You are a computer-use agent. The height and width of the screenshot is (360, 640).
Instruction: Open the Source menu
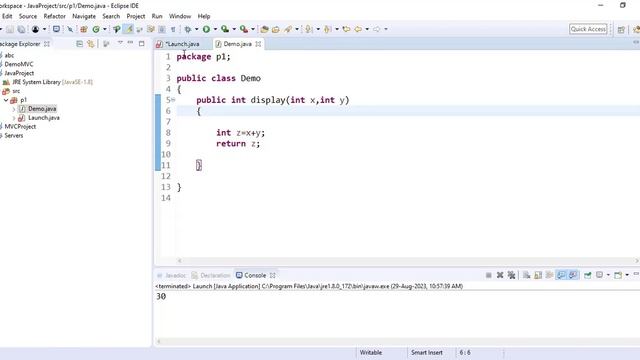coord(28,16)
